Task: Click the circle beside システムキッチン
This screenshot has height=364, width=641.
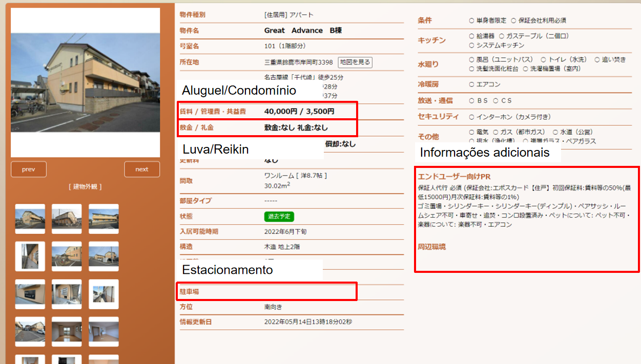Action: pyautogui.click(x=471, y=45)
